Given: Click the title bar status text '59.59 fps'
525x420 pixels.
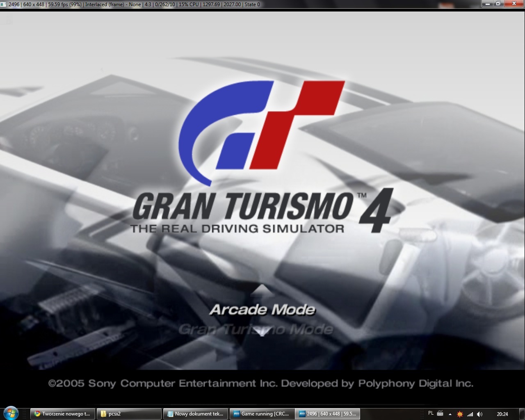Looking at the screenshot, I should [x=59, y=5].
